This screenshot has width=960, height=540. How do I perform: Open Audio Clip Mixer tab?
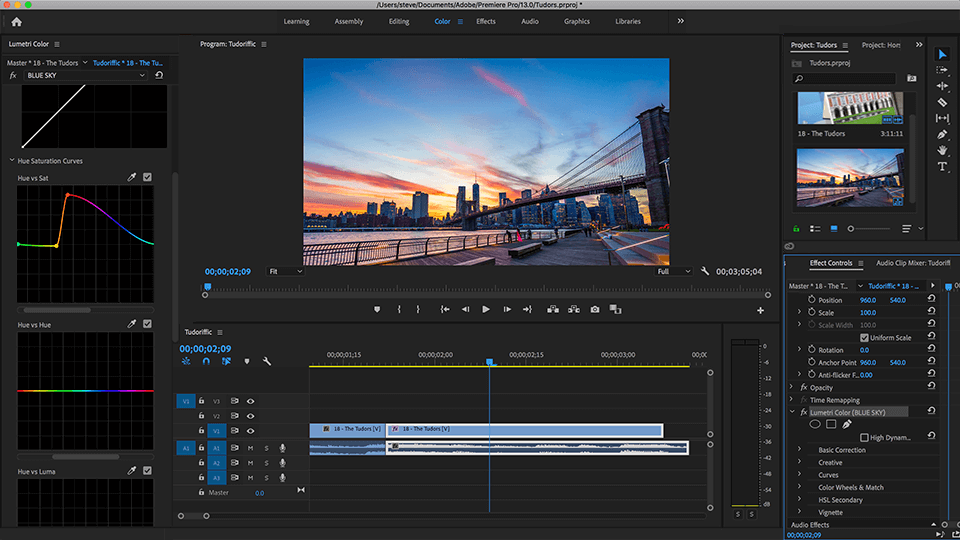coord(913,263)
